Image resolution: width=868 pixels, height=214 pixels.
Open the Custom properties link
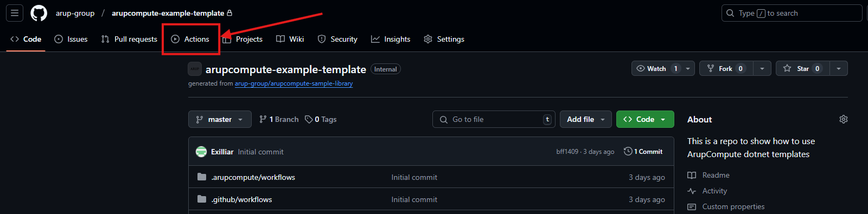coord(726,206)
